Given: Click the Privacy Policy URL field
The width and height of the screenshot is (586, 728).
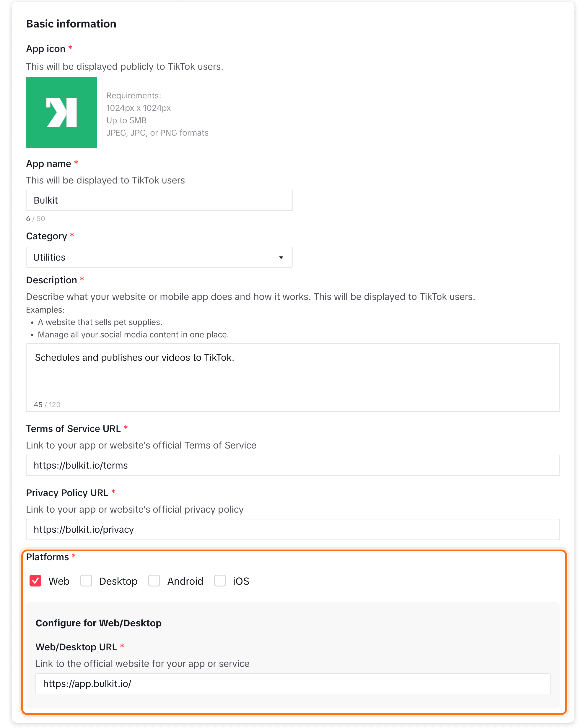Looking at the screenshot, I should click(293, 529).
